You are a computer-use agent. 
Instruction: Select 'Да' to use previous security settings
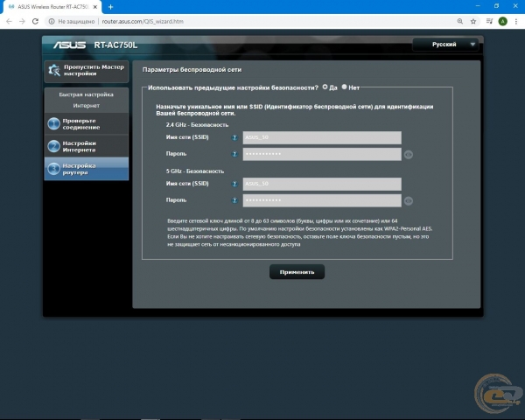[x=325, y=87]
